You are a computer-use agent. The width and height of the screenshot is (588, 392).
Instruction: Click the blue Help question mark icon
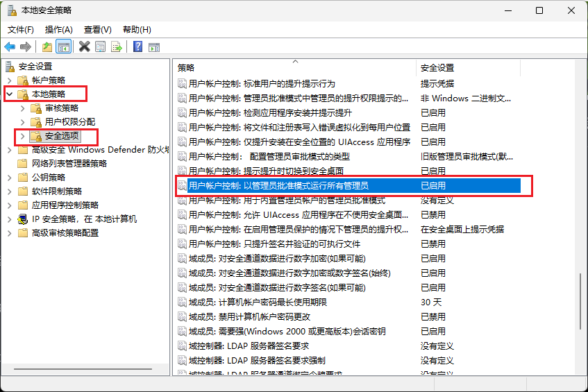(x=137, y=46)
